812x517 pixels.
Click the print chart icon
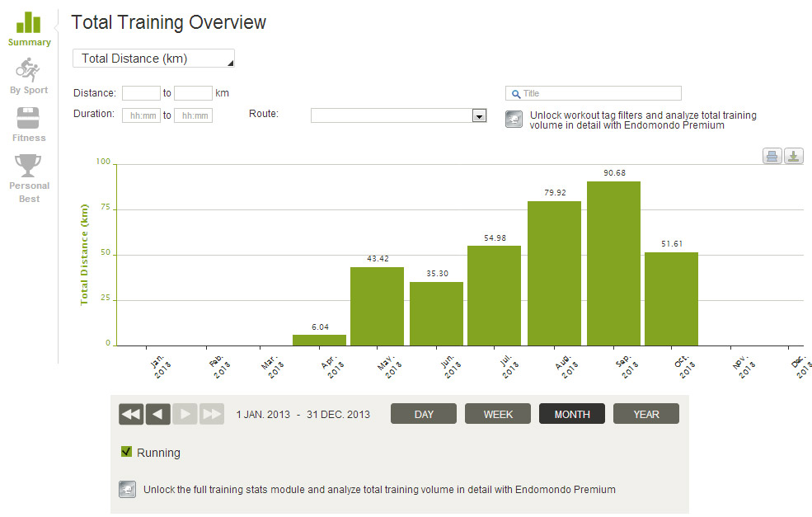pos(772,157)
